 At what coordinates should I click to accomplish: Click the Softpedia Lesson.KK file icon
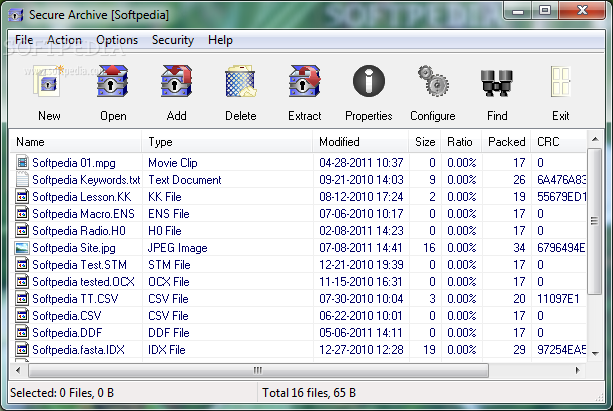[x=22, y=196]
